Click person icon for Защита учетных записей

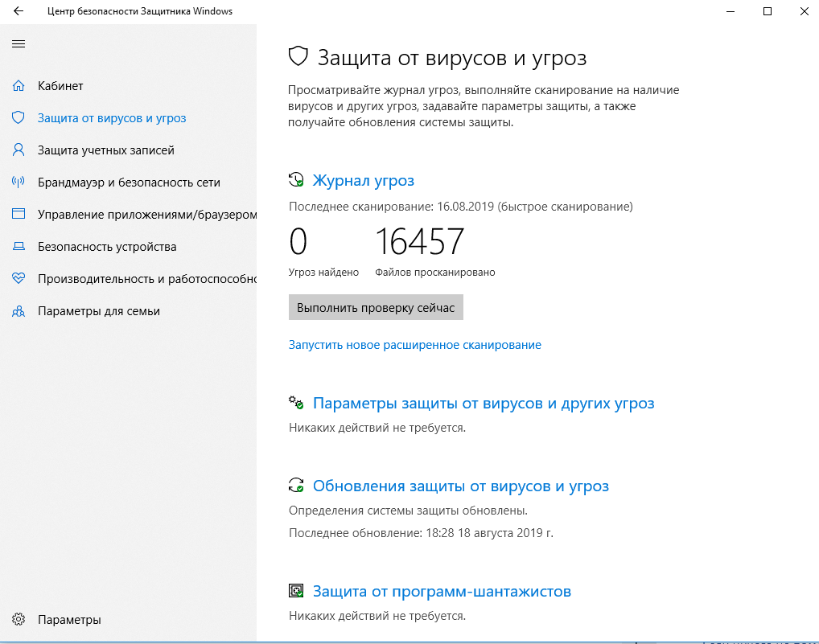point(19,150)
